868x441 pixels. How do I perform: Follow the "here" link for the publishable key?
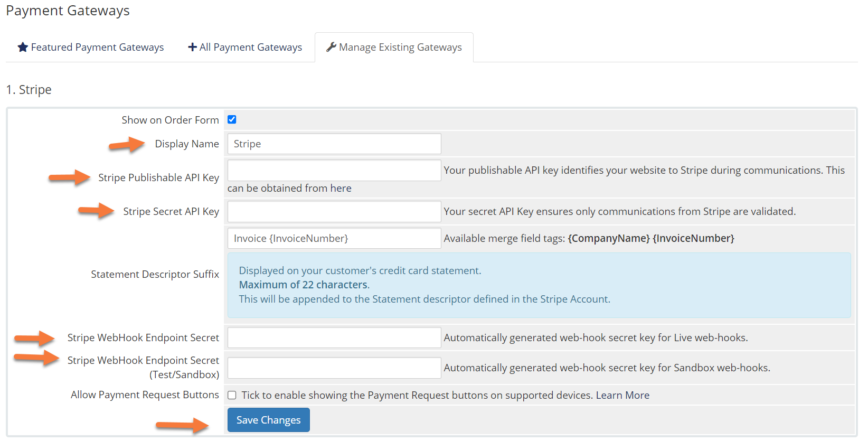(341, 189)
